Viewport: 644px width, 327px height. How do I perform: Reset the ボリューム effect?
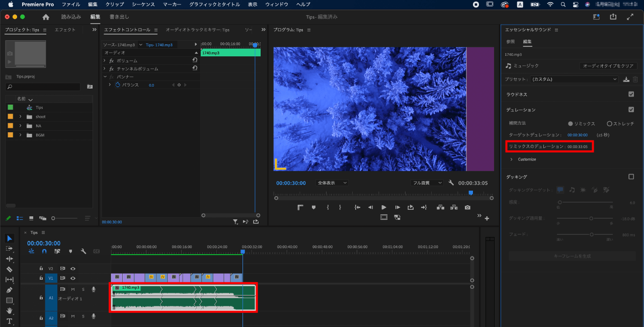(x=195, y=60)
